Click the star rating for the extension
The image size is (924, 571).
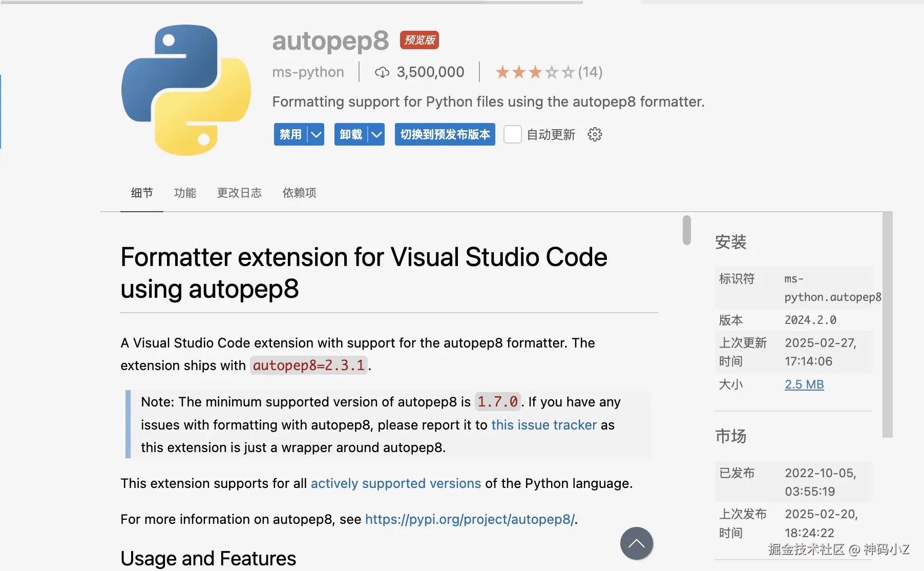pos(535,72)
